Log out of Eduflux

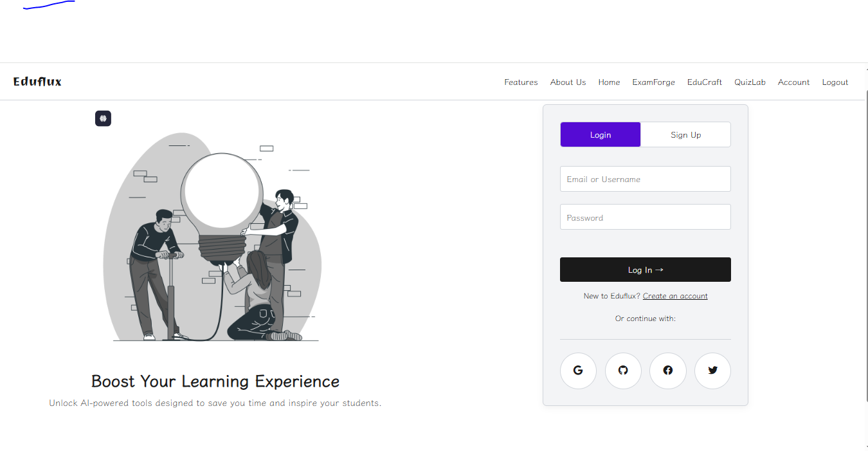[835, 82]
